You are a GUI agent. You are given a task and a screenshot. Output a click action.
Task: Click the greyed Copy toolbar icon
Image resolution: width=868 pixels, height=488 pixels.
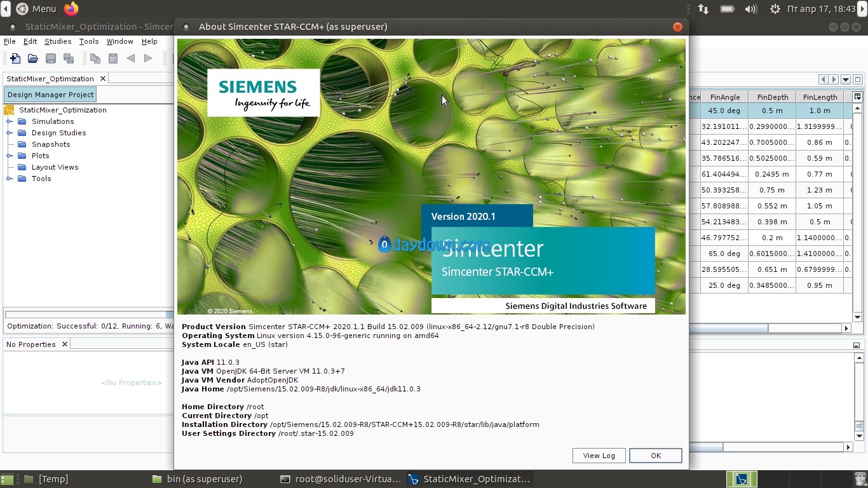click(95, 58)
